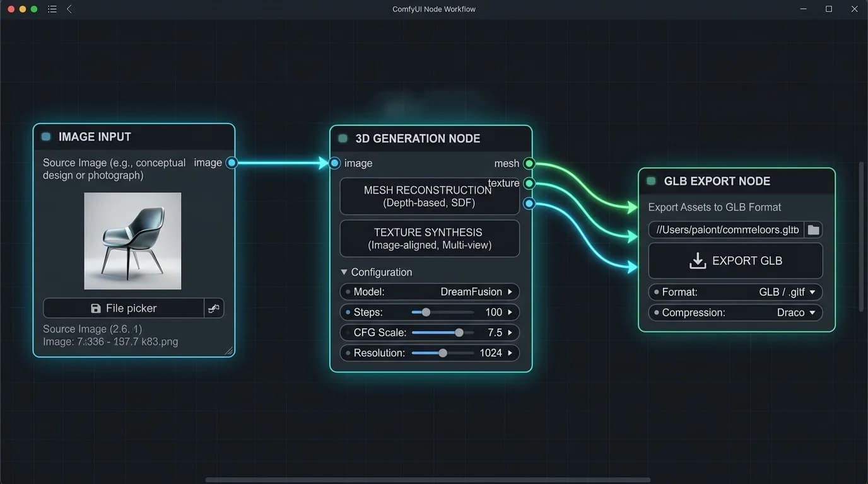The width and height of the screenshot is (868, 484).
Task: Click the back chevron in the title bar
Action: (x=69, y=9)
